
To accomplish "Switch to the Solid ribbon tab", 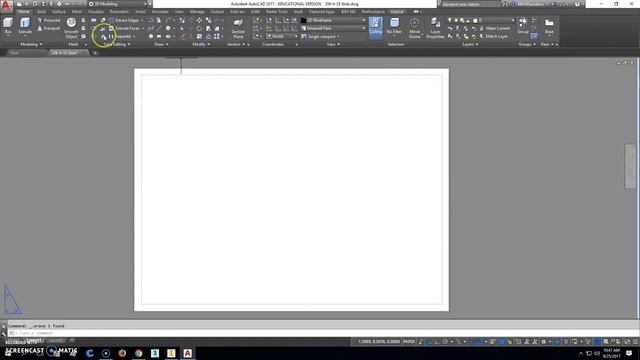I will tap(41, 12).
